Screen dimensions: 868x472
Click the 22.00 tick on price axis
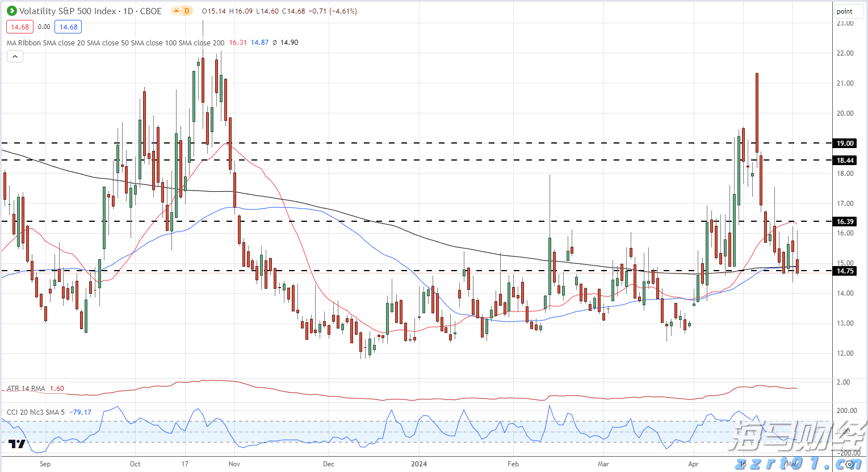(845, 53)
